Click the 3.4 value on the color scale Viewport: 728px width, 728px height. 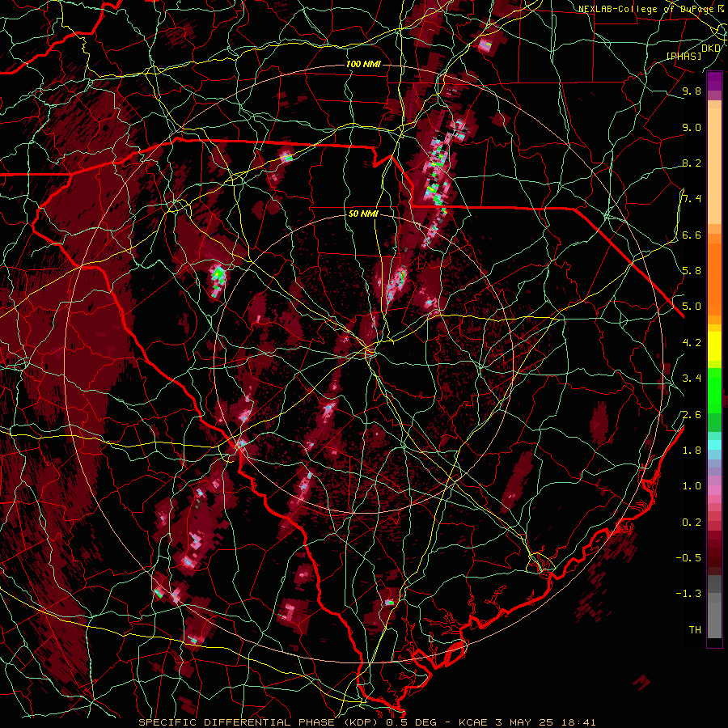(692, 379)
